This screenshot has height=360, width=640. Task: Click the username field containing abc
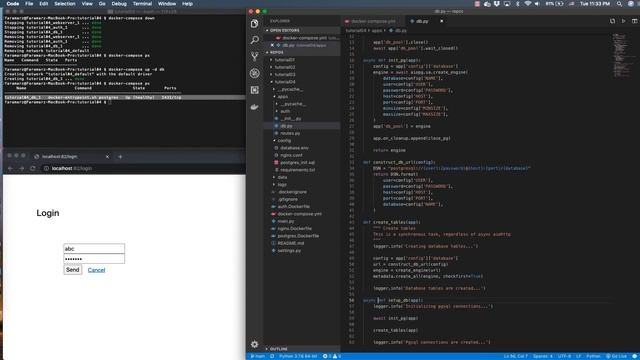pyautogui.click(x=94, y=249)
